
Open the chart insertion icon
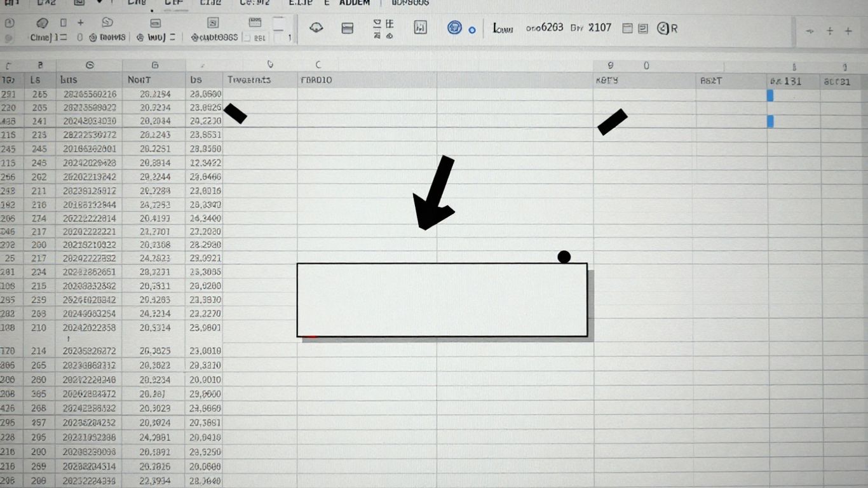(420, 28)
